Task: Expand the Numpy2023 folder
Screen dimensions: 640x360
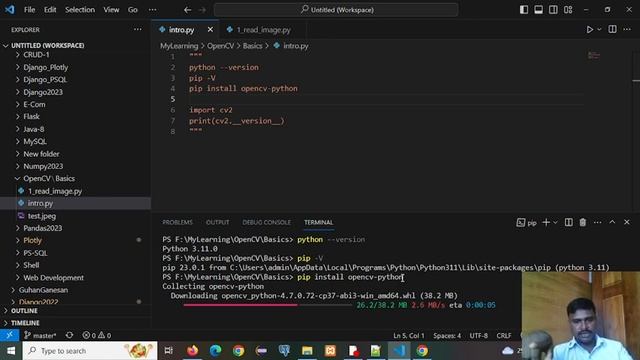Action: [x=75, y=166]
